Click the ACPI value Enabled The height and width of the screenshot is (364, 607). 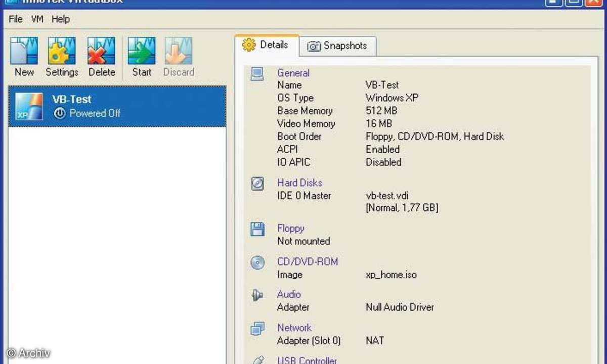pos(383,149)
